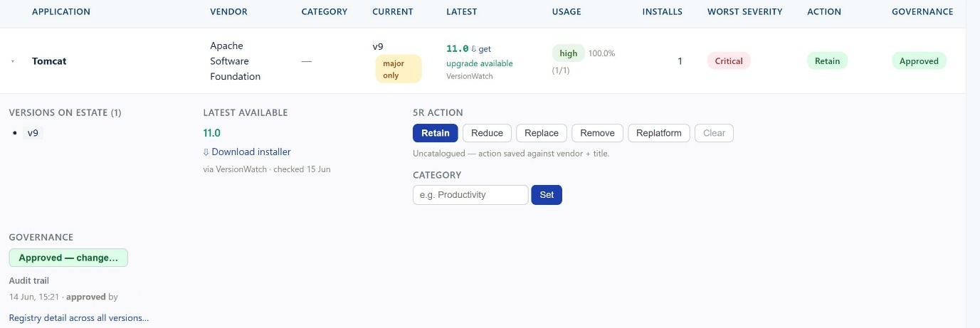980x328 pixels.
Task: Open the Approved — change… governance dropdown
Action: [68, 258]
